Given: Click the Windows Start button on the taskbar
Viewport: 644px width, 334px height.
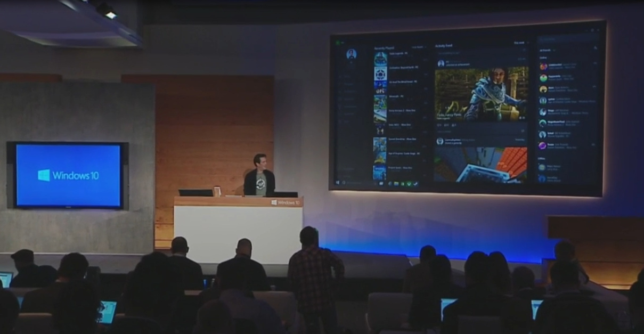Looking at the screenshot, I should pos(338,183).
